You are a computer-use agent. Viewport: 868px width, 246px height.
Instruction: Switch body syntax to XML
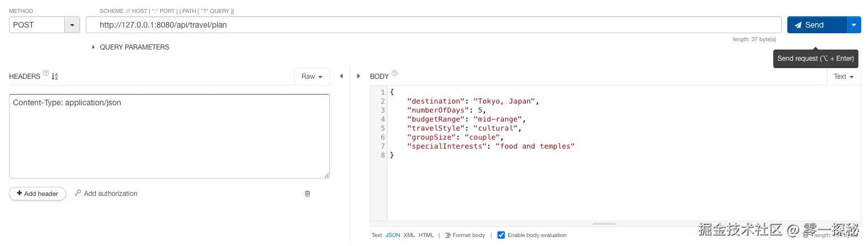[x=409, y=235]
